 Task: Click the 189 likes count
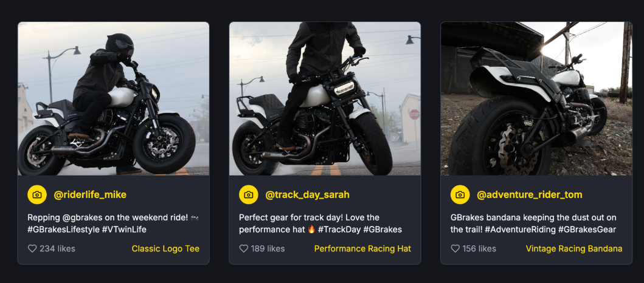[268, 248]
